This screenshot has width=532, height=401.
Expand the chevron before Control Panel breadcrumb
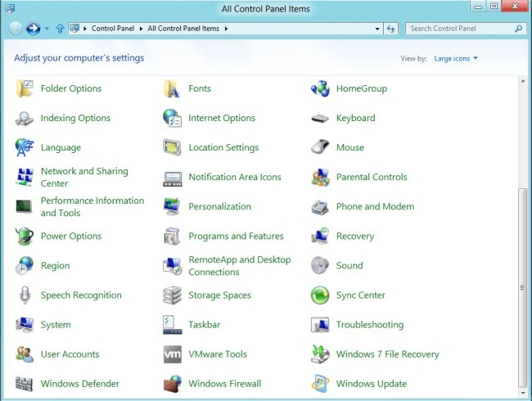tap(85, 29)
